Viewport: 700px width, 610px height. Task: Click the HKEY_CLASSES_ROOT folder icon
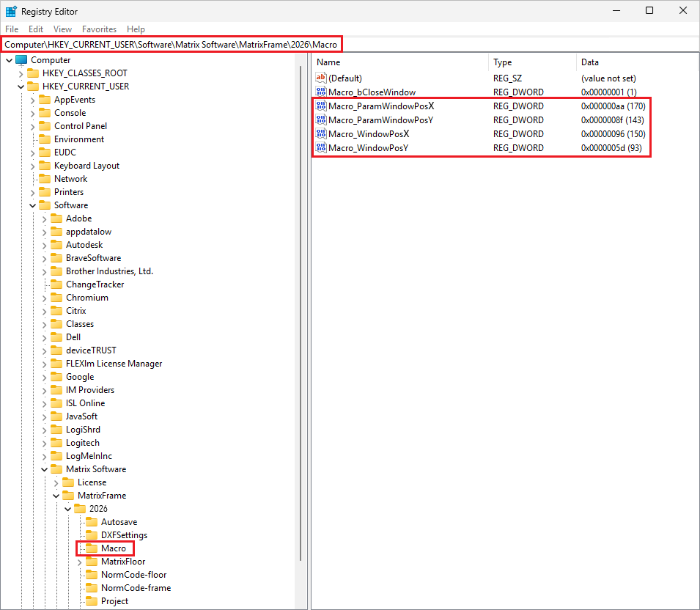pos(33,73)
